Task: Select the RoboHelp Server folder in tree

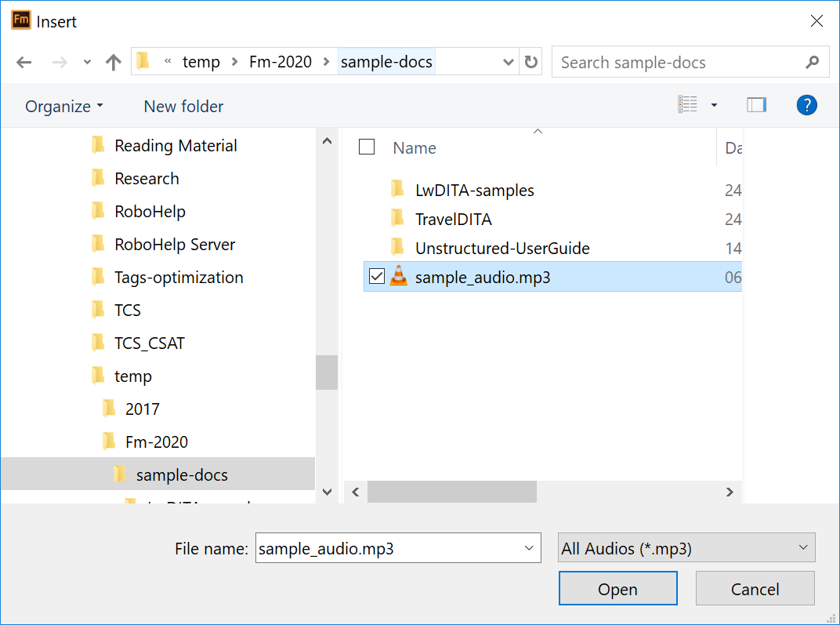Action: pos(174,245)
